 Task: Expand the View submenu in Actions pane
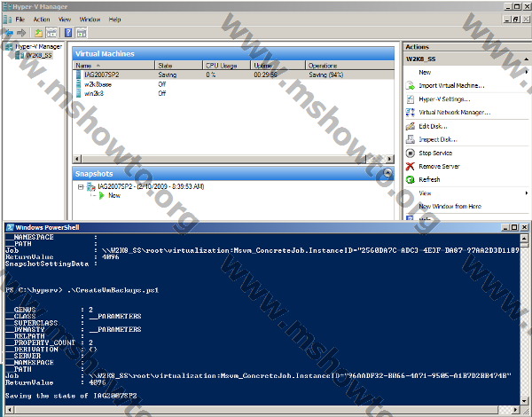(527, 193)
